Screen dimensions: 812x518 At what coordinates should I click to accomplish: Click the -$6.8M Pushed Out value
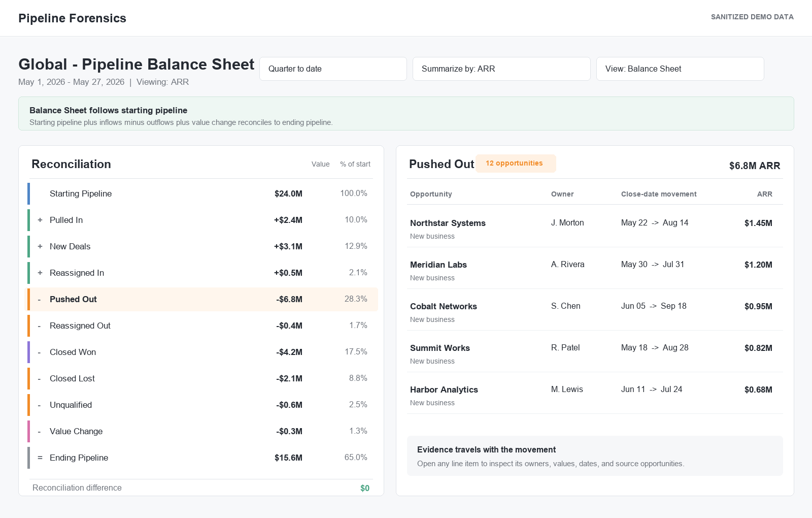coord(289,299)
